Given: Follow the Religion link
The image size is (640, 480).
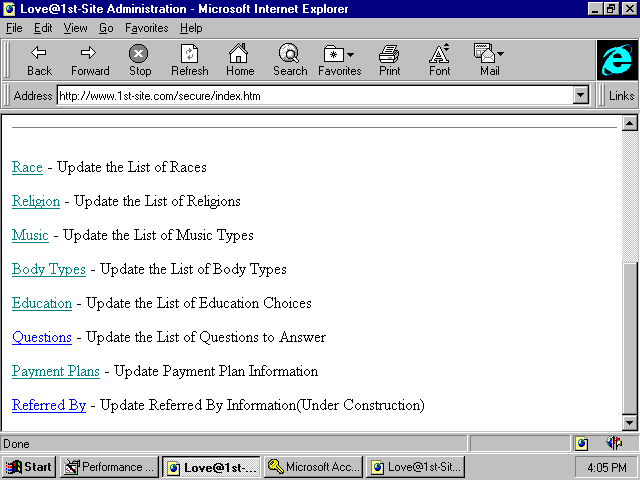Looking at the screenshot, I should 36,201.
